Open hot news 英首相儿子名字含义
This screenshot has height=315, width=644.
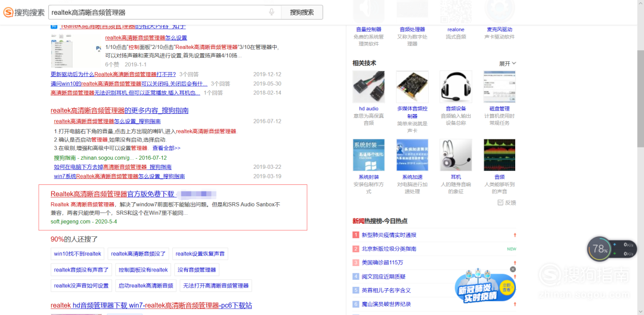[386, 291]
